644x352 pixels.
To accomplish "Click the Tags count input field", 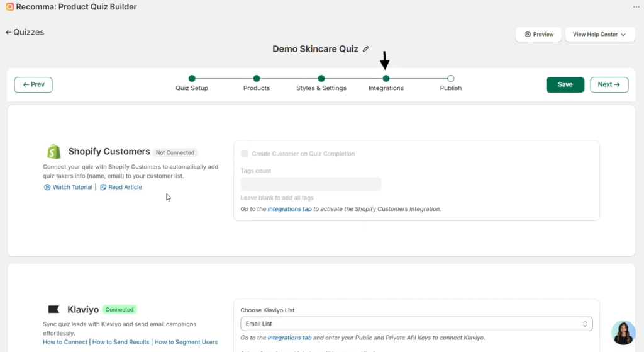I will pyautogui.click(x=311, y=185).
